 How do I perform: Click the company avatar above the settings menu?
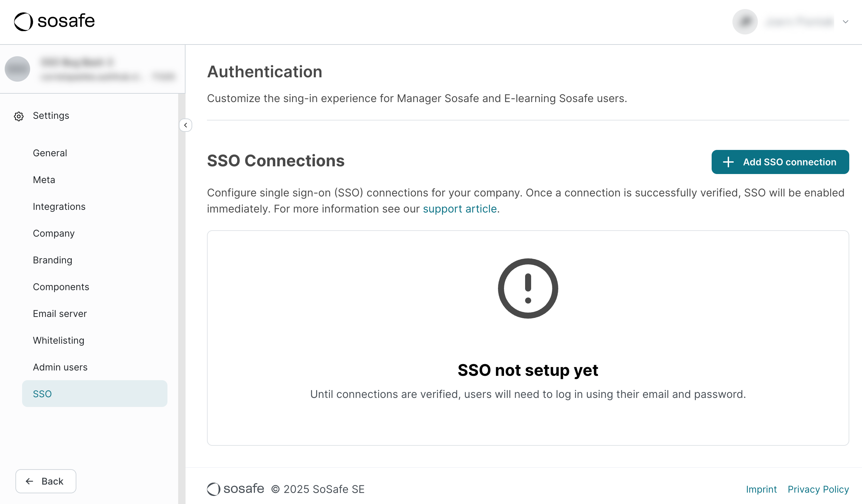(x=17, y=69)
